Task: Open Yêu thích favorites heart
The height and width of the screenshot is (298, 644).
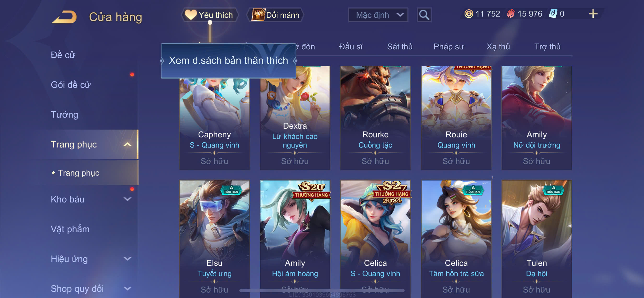Action: point(209,15)
